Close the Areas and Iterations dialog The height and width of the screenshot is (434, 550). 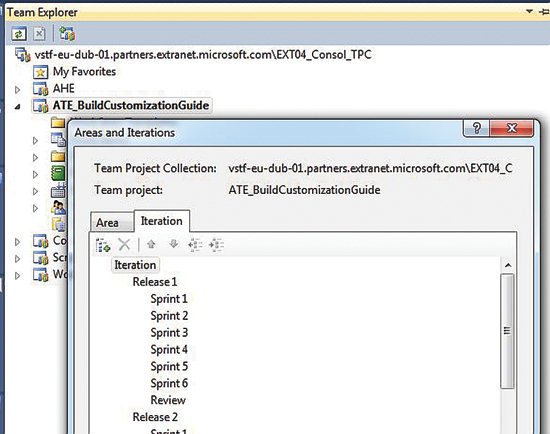(x=511, y=128)
